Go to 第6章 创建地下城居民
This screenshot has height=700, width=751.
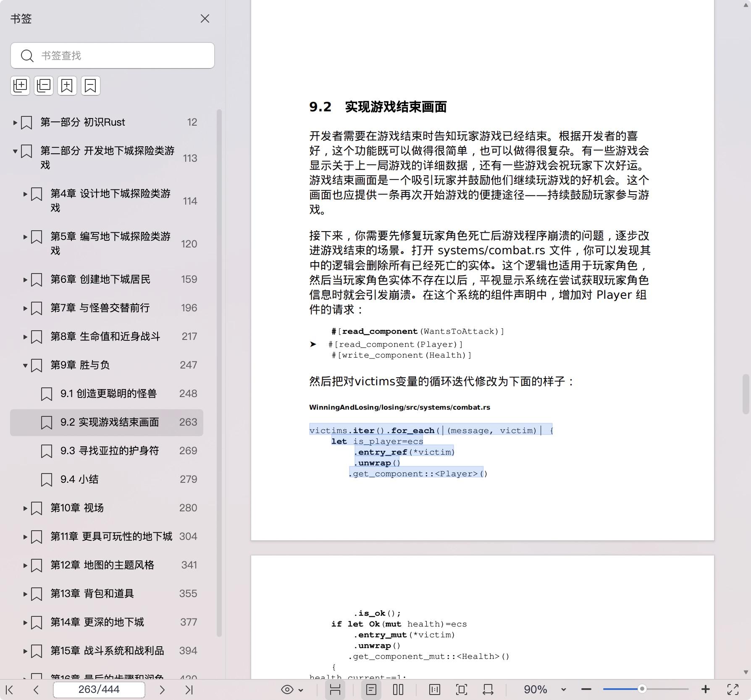100,279
